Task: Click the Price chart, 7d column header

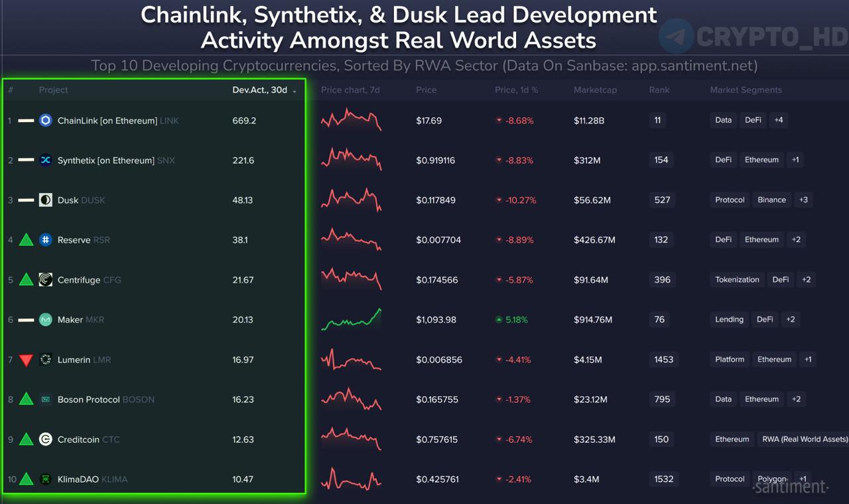Action: click(352, 90)
